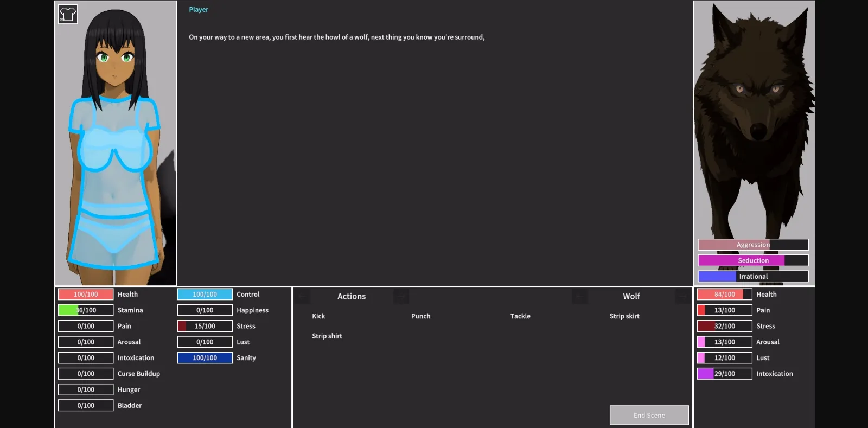Open the clothing shirt icon
The height and width of the screenshot is (428, 868).
[x=68, y=15]
